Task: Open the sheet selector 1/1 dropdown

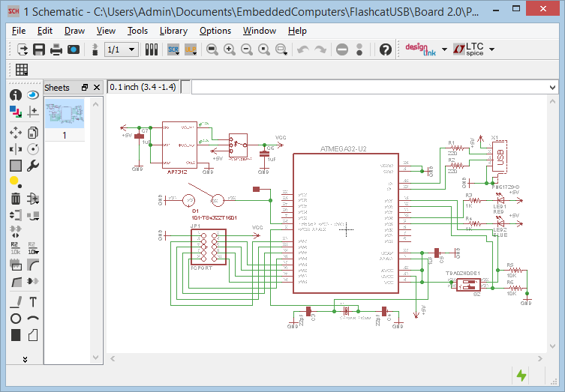Action: pyautogui.click(x=122, y=49)
